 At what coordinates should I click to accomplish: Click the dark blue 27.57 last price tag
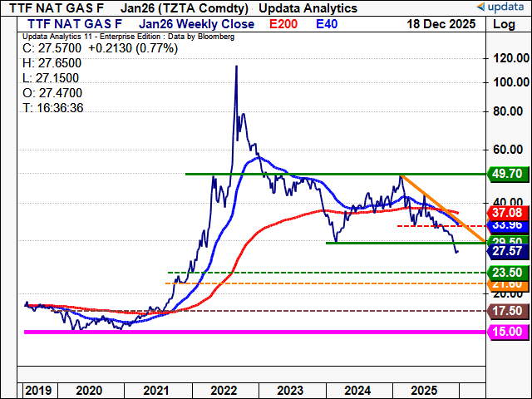click(507, 250)
